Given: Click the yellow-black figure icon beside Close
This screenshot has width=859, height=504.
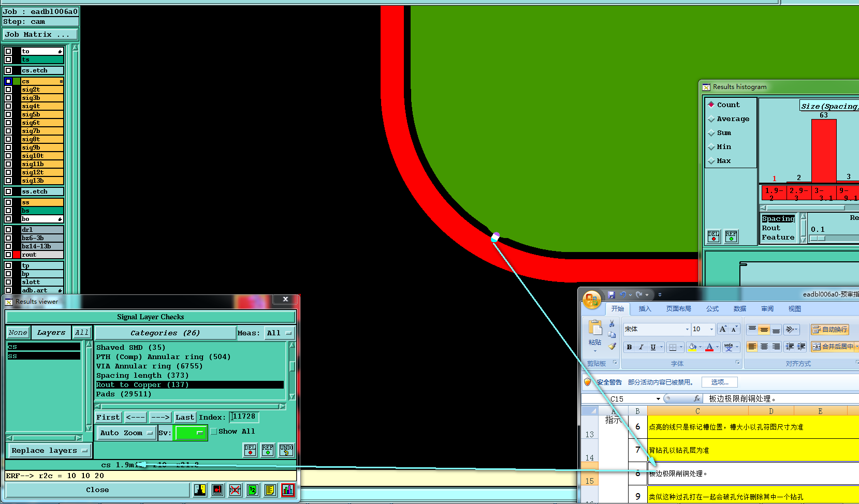Looking at the screenshot, I should 200,490.
